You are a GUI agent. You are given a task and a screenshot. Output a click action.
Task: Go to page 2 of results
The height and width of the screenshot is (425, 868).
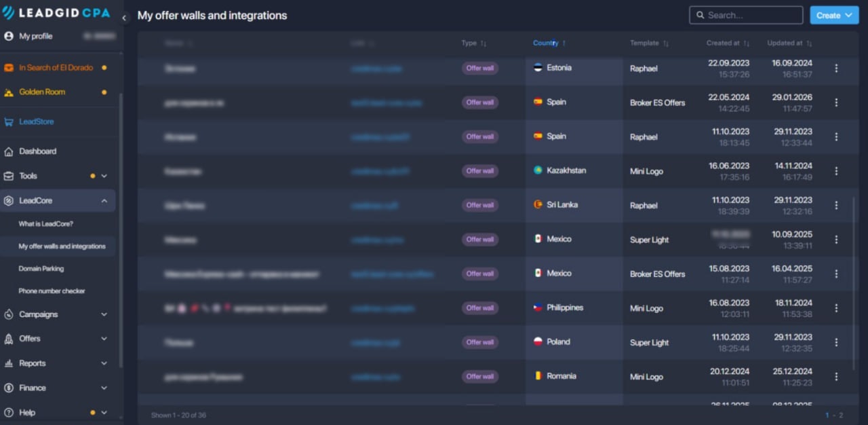(842, 415)
